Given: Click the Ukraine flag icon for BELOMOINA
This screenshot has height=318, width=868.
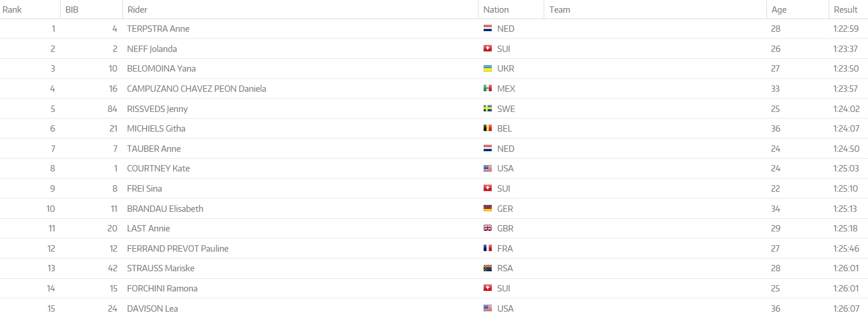Looking at the screenshot, I should coord(488,69).
